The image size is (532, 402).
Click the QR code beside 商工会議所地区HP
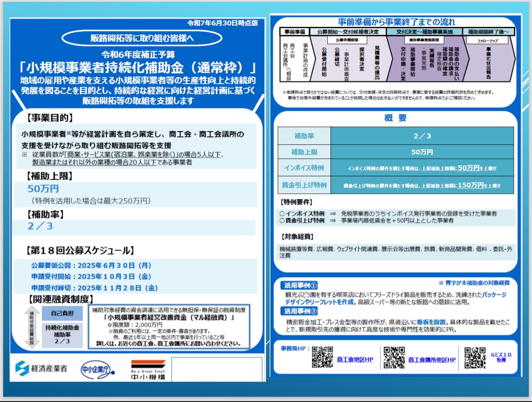click(x=394, y=357)
